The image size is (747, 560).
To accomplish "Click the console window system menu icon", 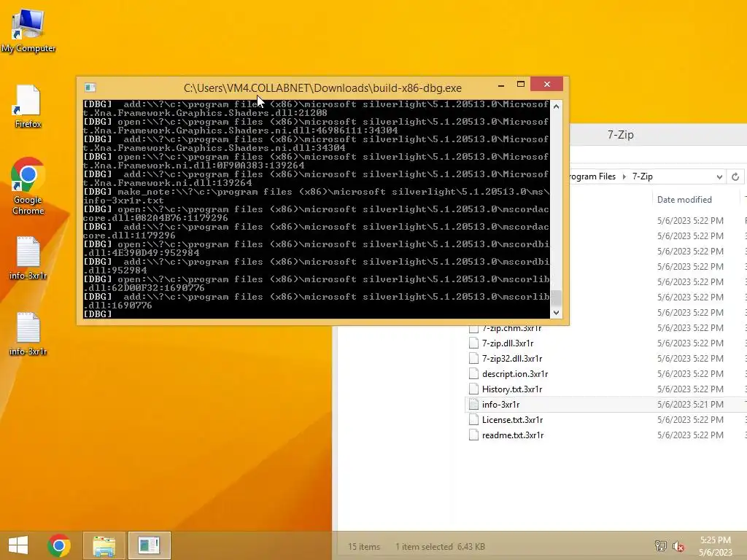I will (x=90, y=87).
